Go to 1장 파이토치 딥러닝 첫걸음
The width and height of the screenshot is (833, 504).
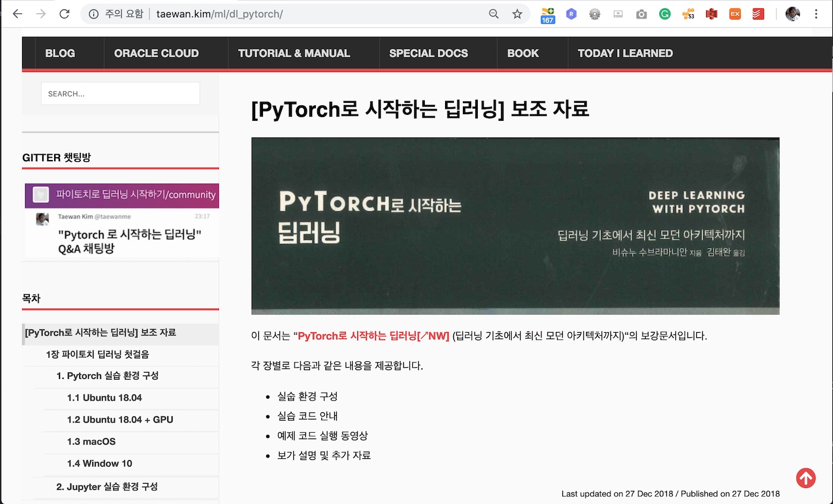pos(98,354)
